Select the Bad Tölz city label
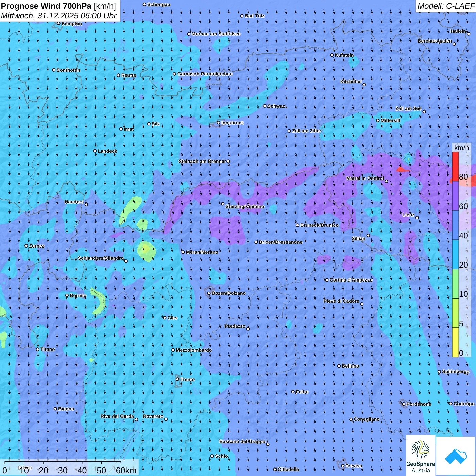This screenshot has width=476, height=476. (x=254, y=16)
